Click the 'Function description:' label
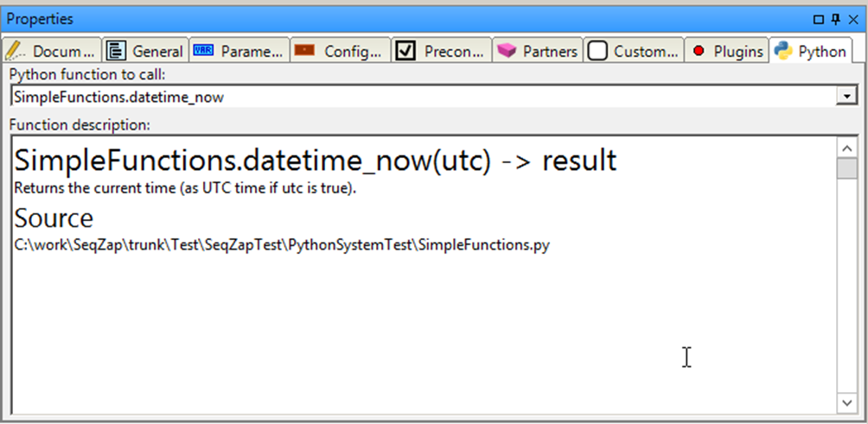868x424 pixels. 80,125
